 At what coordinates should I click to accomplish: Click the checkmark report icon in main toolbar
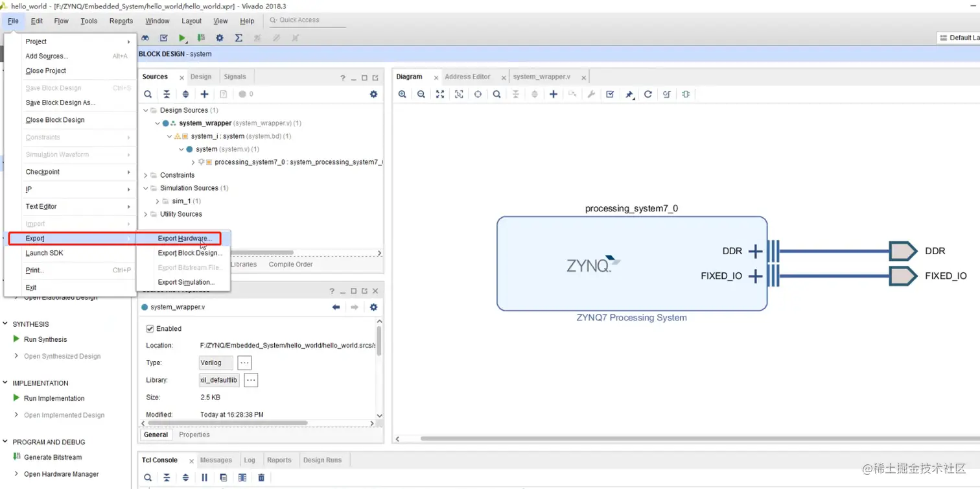coord(164,38)
